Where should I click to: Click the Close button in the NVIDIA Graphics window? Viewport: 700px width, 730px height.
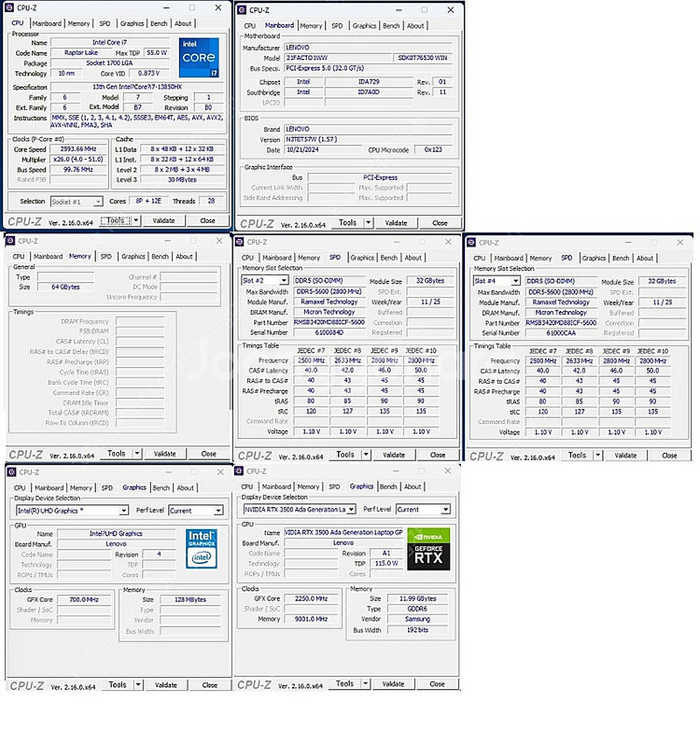click(437, 684)
